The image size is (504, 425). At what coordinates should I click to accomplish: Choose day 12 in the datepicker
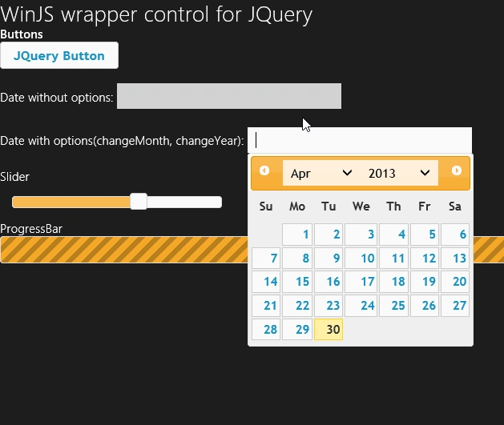tap(425, 258)
